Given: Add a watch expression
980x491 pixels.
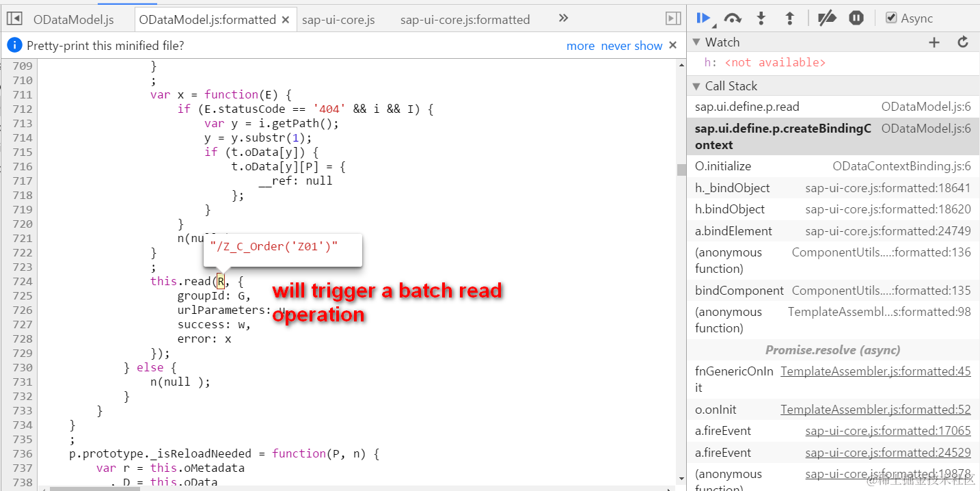Looking at the screenshot, I should tap(934, 42).
